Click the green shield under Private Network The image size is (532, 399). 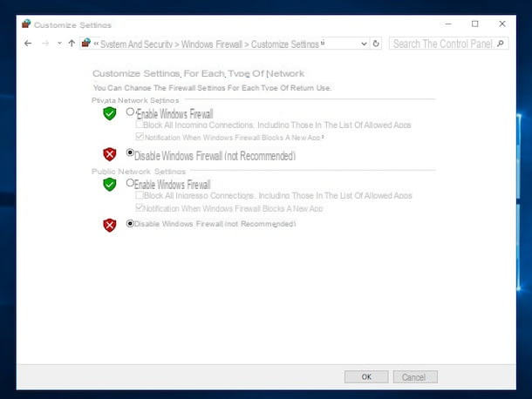click(x=110, y=113)
